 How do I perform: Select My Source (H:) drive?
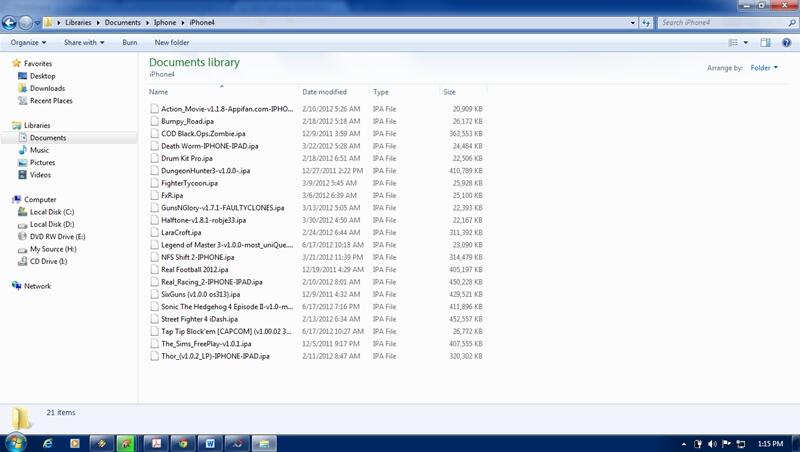(53, 249)
